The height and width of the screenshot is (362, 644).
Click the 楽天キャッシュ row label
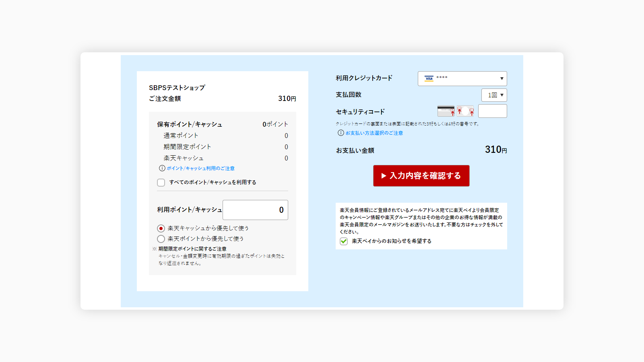tap(184, 158)
